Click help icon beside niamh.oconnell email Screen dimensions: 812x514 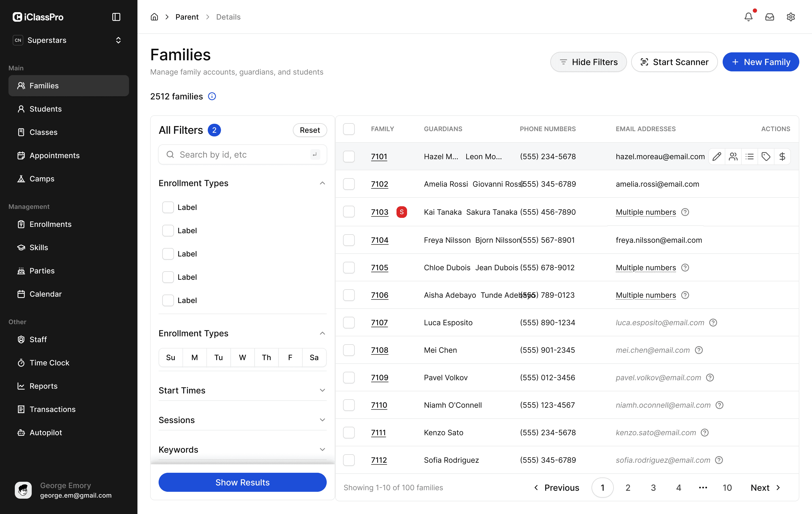[719, 405]
